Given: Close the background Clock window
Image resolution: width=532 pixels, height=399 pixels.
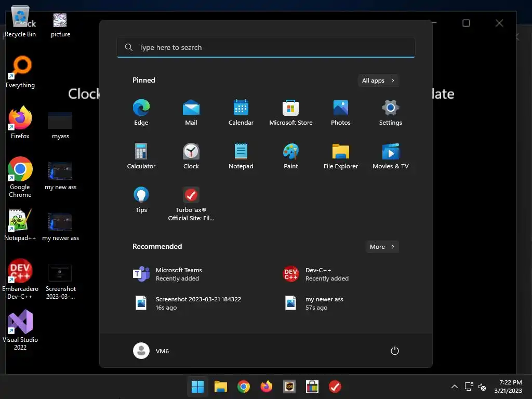Looking at the screenshot, I should click(x=499, y=23).
